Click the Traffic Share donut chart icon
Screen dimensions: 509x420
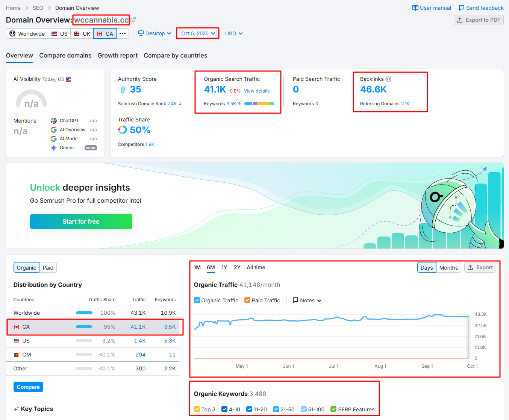tap(123, 130)
